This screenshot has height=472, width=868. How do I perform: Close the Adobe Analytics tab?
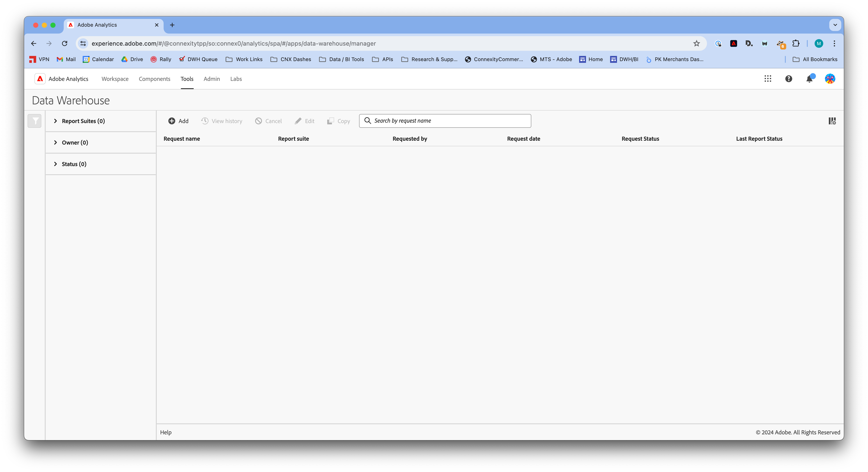(x=157, y=25)
